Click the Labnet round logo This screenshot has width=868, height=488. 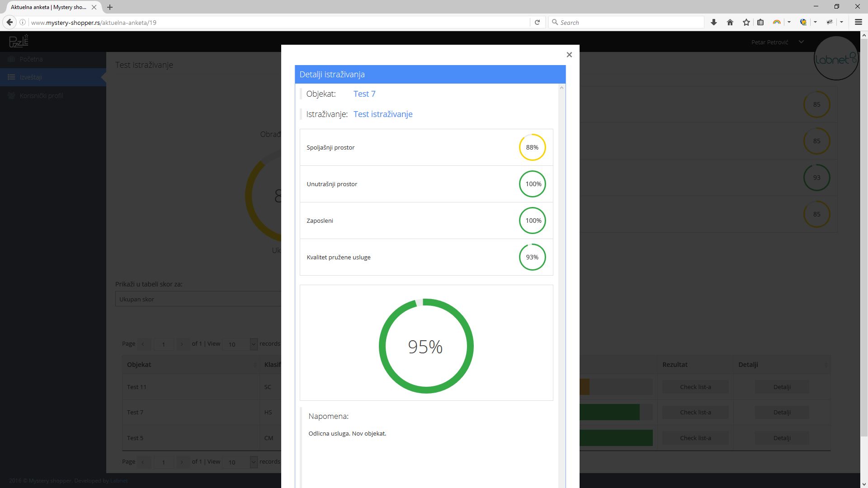836,58
